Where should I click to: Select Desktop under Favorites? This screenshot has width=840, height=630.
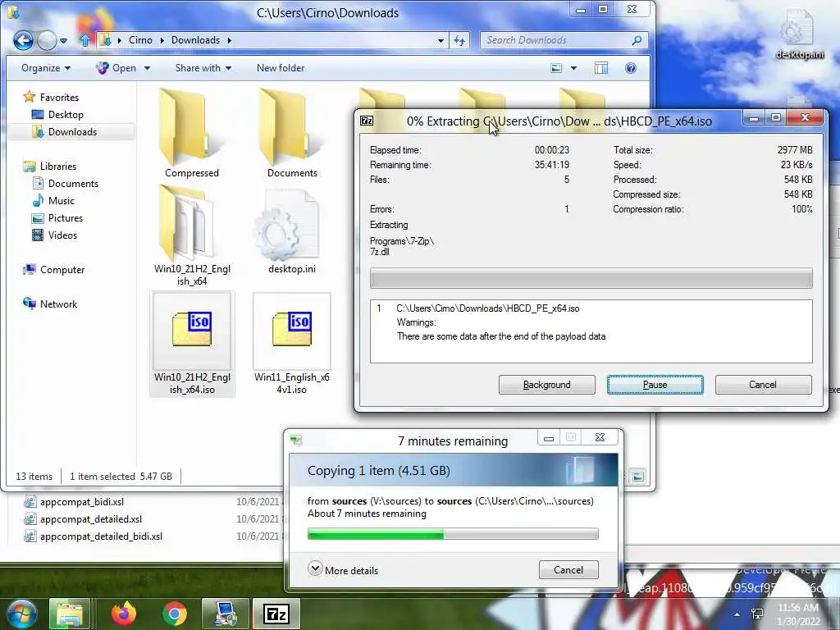[57, 115]
